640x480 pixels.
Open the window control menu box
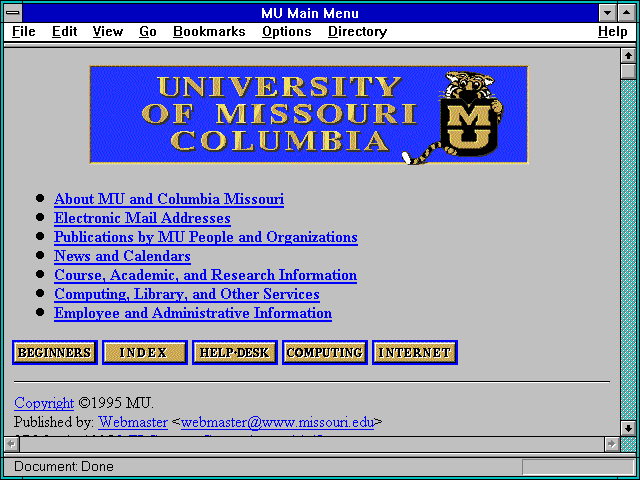pos(13,13)
